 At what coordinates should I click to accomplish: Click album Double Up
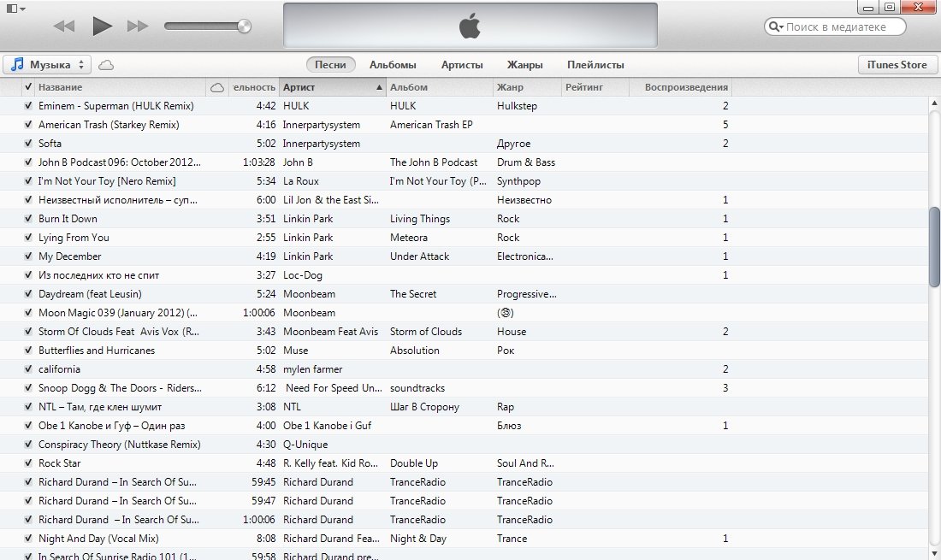413,463
